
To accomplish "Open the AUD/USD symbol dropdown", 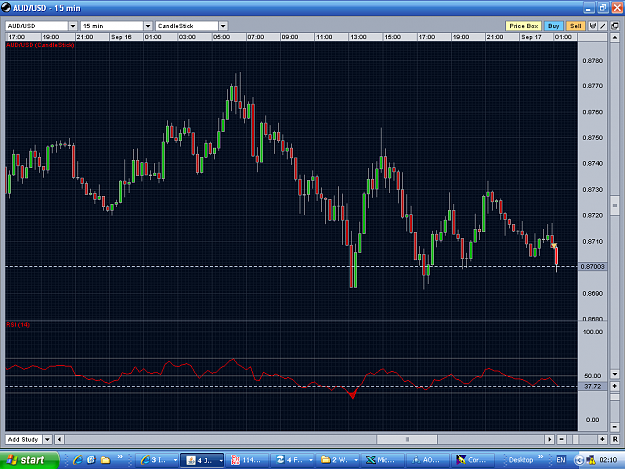I will pyautogui.click(x=73, y=26).
